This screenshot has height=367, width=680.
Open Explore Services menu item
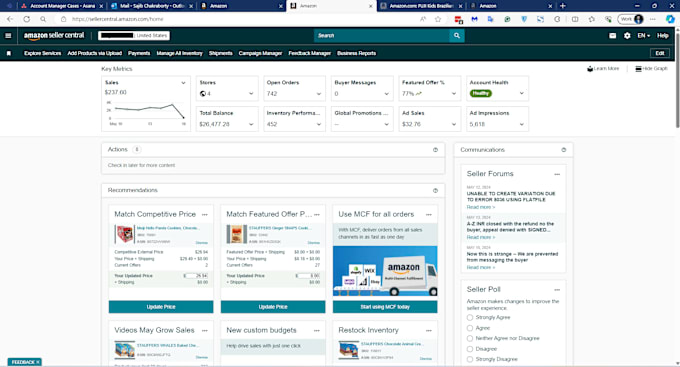42,53
